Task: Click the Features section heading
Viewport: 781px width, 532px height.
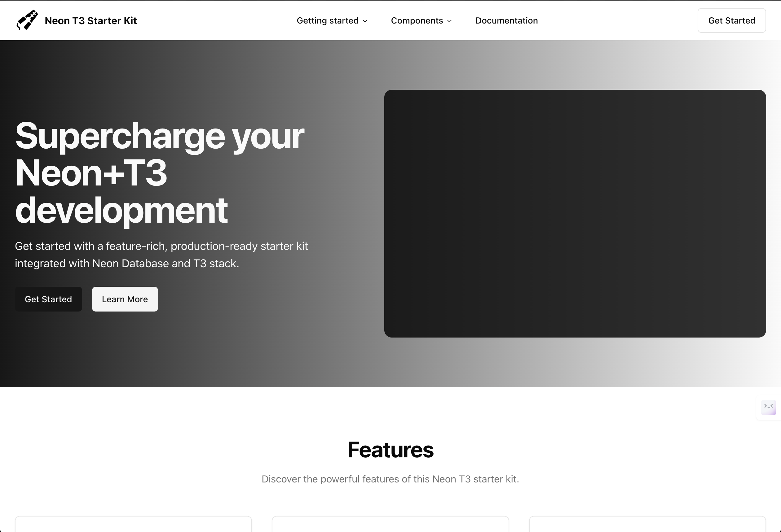Action: tap(390, 450)
